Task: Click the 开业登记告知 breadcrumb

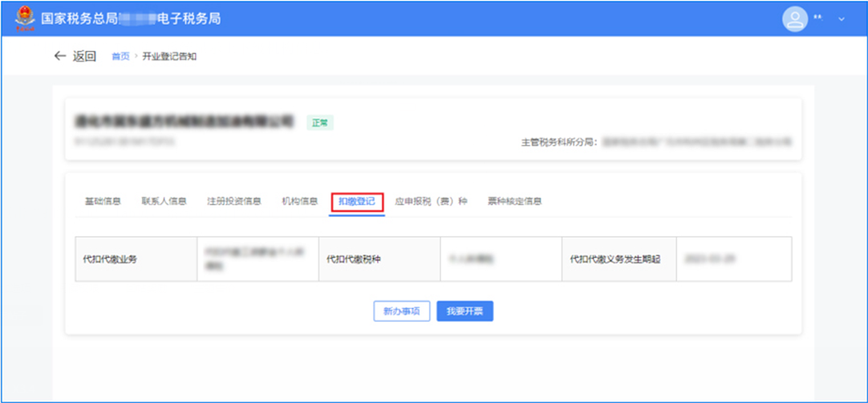Action: (169, 56)
